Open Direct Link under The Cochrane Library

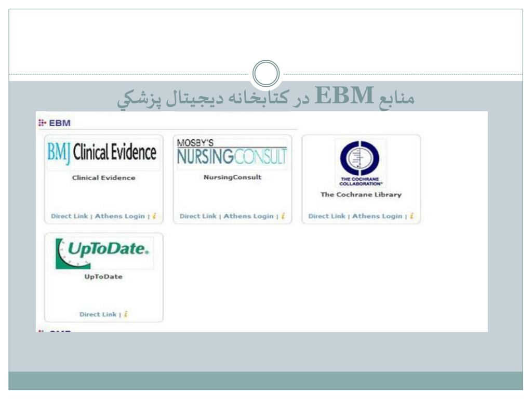point(326,216)
